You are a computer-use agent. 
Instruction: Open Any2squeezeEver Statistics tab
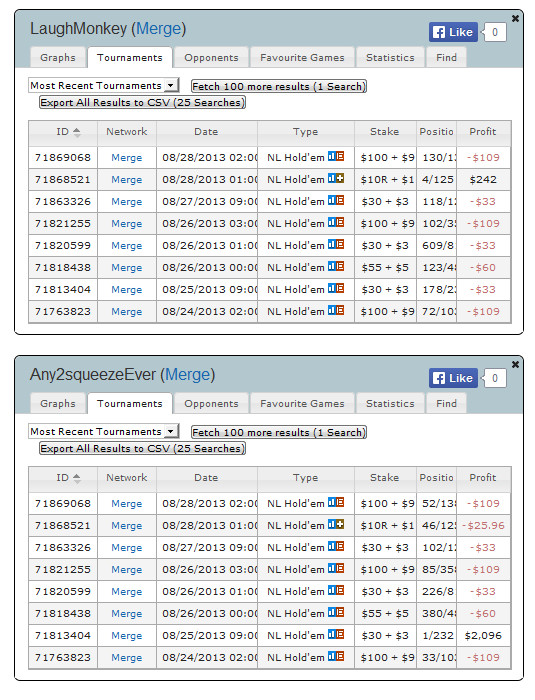pos(390,404)
